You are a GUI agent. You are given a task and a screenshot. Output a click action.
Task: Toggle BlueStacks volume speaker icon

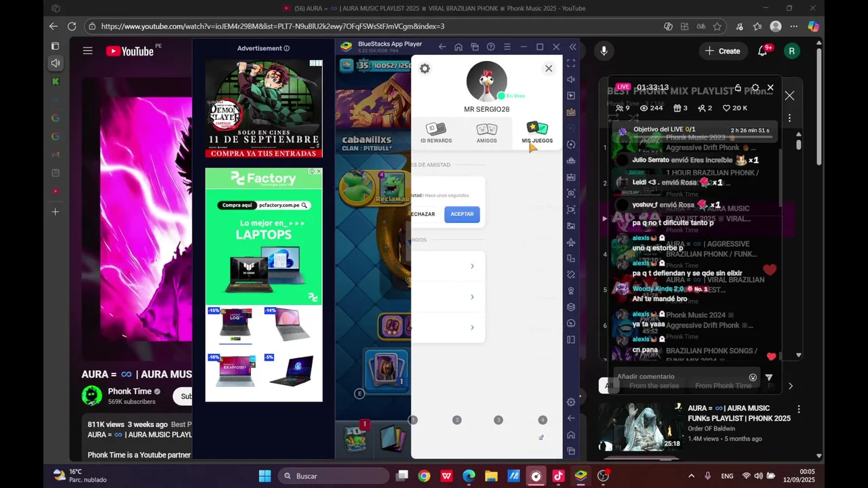tap(571, 79)
